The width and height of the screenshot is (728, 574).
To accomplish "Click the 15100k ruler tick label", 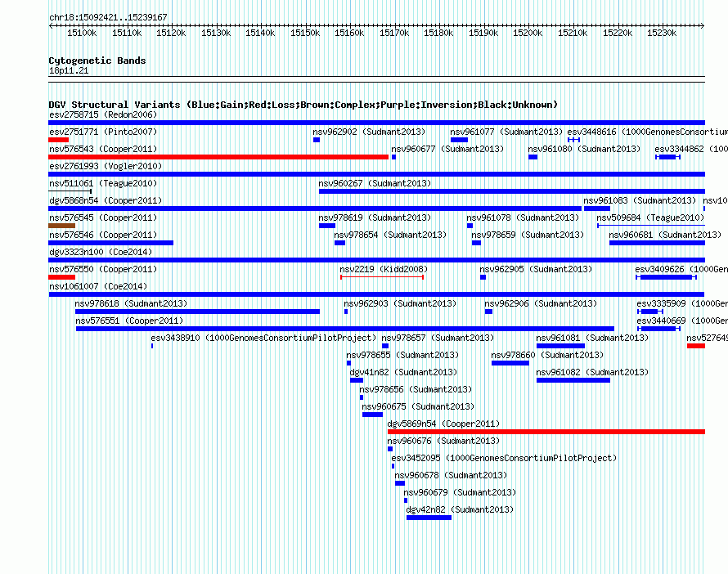I will point(82,33).
